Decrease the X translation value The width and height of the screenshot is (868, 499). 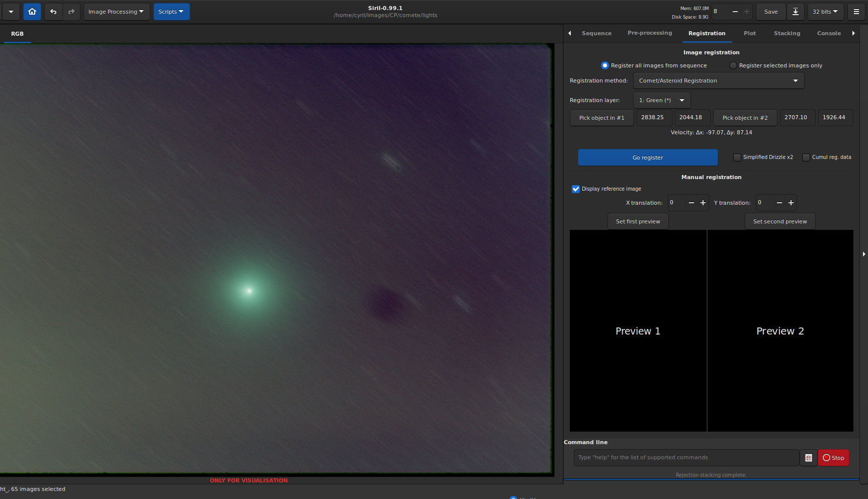tap(691, 203)
